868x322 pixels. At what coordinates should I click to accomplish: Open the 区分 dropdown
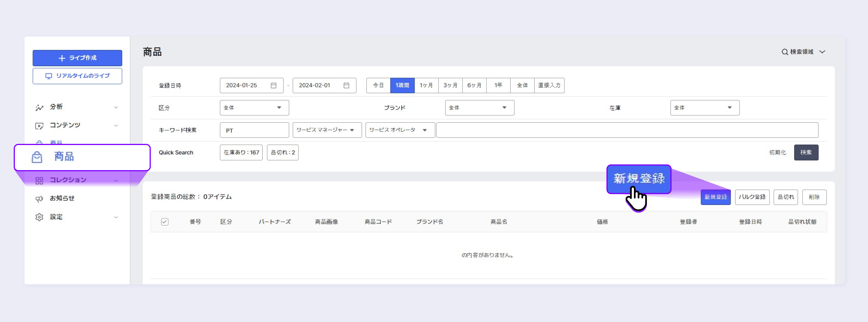point(254,108)
